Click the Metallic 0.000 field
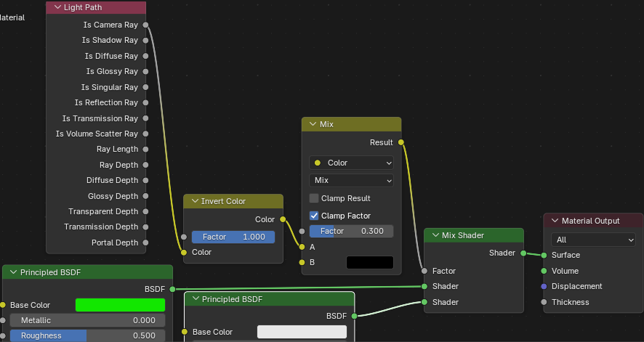 87,320
